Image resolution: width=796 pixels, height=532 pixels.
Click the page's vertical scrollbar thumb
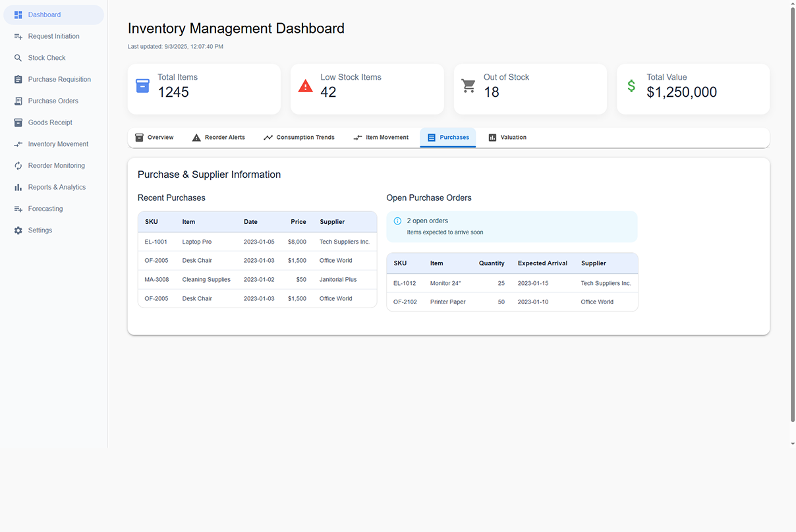793,214
